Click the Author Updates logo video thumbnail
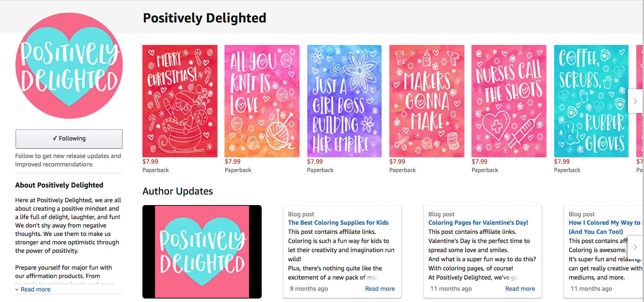This screenshot has height=302, width=644. coord(202,252)
